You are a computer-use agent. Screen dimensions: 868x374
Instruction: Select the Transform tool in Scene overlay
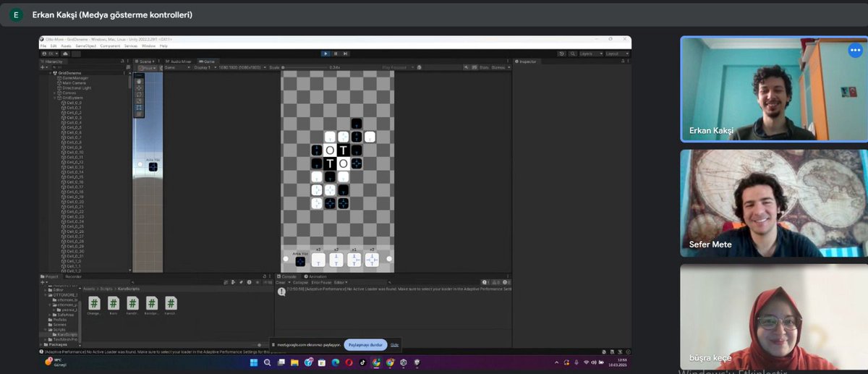coord(140,114)
